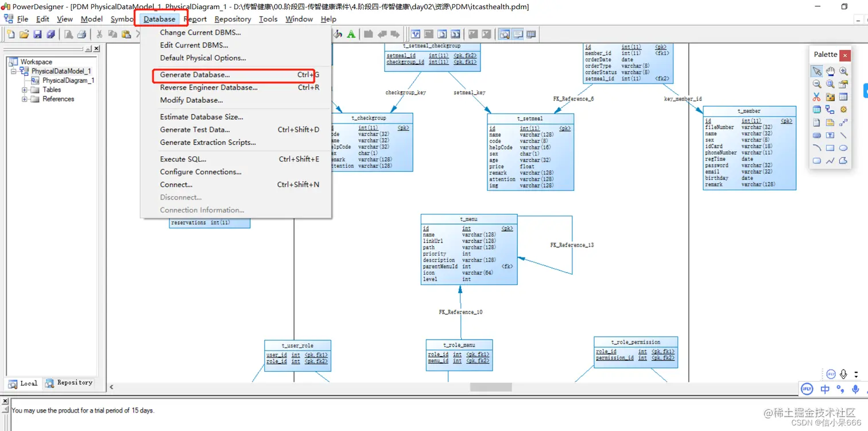Choose Edit Current DBMS menu entry

(x=236, y=45)
